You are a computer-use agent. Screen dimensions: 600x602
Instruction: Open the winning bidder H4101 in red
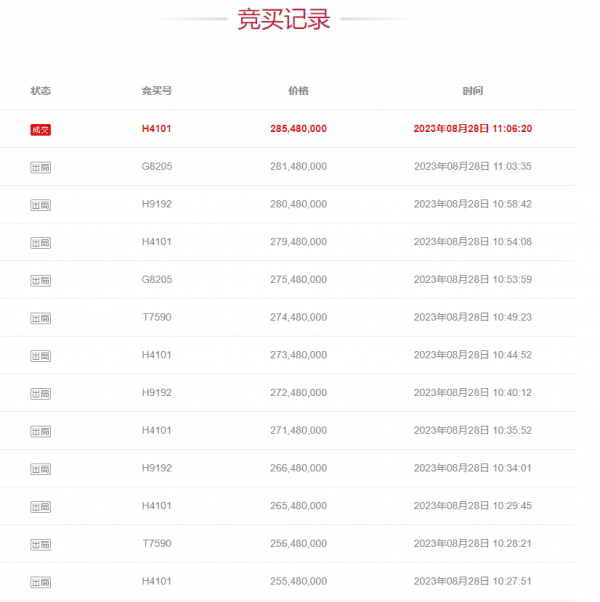[156, 129]
